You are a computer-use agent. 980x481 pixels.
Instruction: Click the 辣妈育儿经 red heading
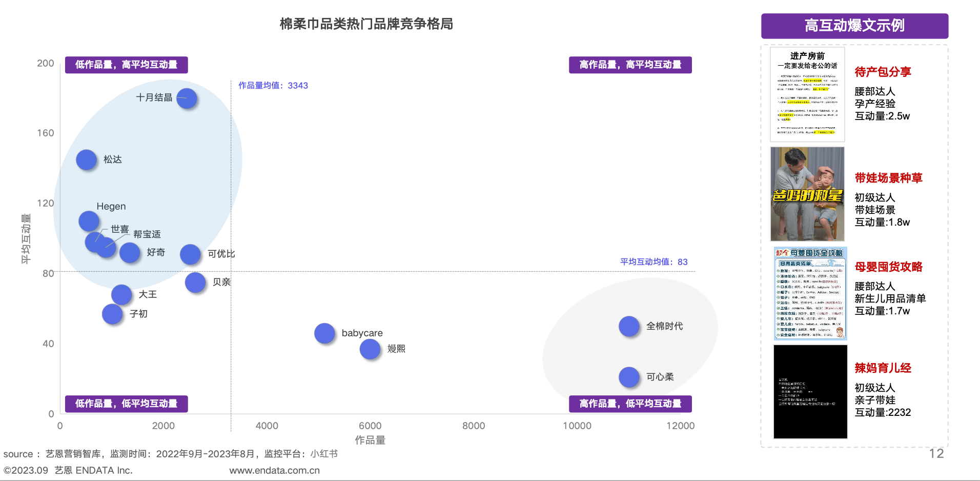click(883, 368)
